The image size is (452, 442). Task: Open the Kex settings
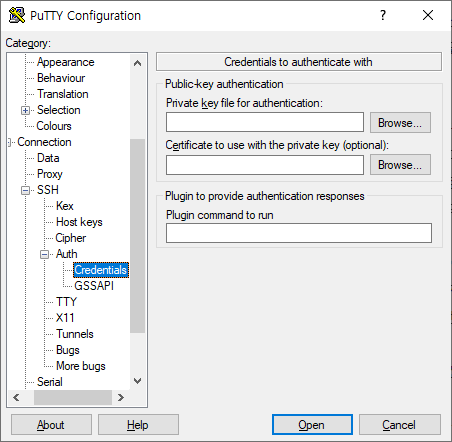(x=65, y=206)
